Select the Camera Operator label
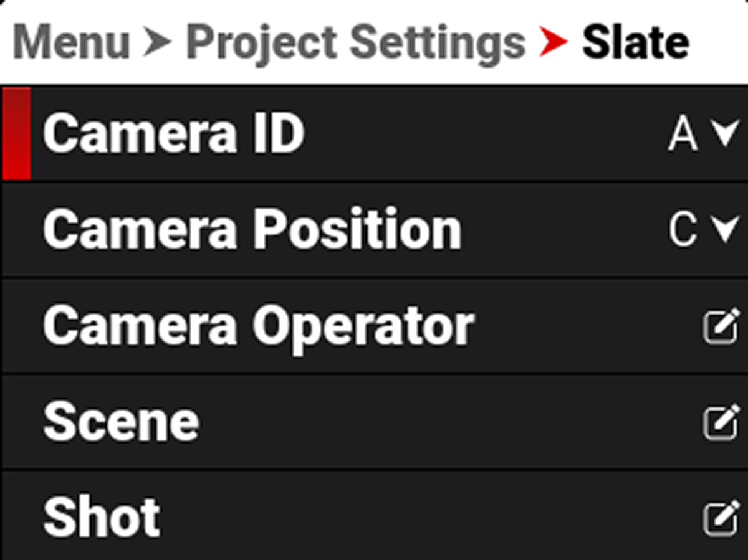This screenshot has height=560, width=748. click(258, 326)
